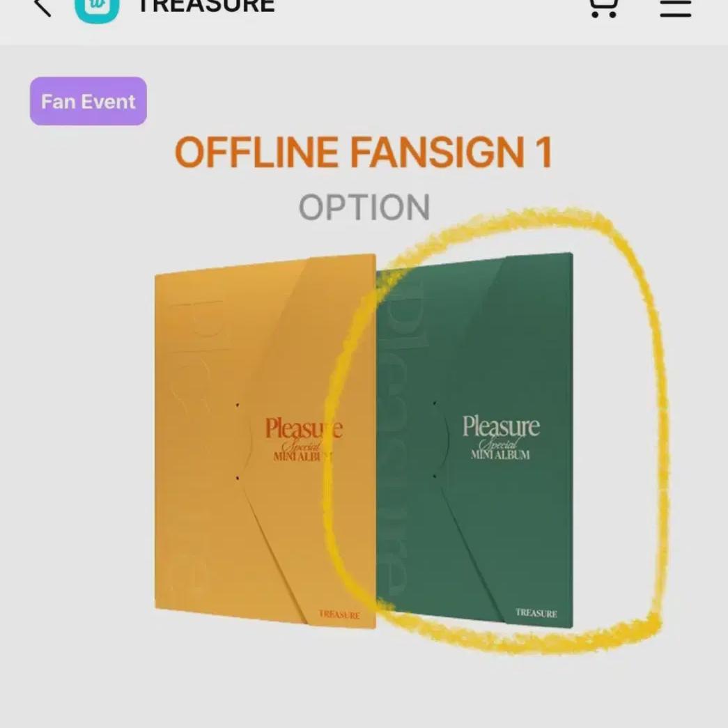
Task: Open the shopping cart icon
Action: pos(603,8)
